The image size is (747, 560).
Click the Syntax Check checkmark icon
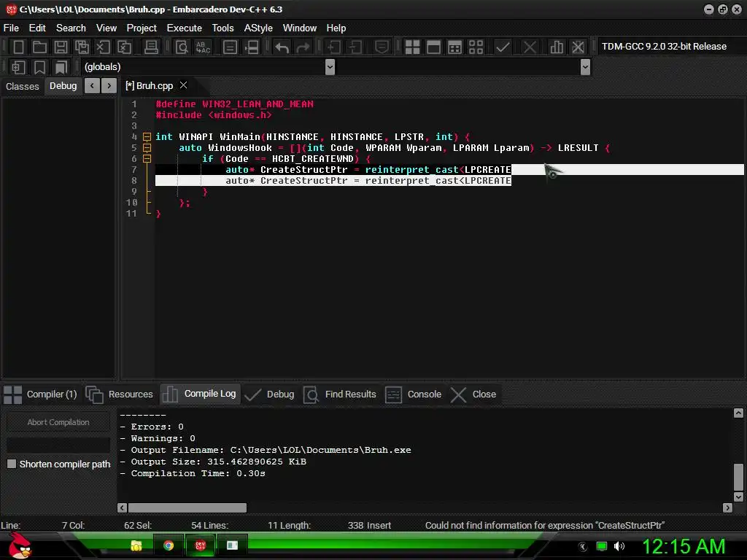tap(503, 47)
